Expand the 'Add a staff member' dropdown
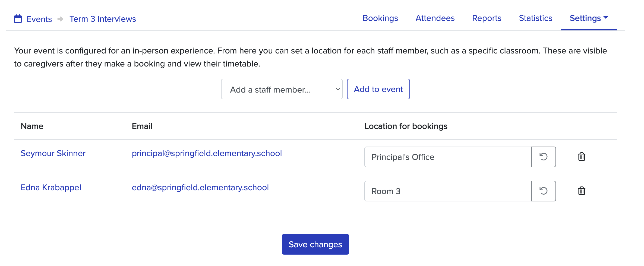The height and width of the screenshot is (266, 644). [282, 89]
